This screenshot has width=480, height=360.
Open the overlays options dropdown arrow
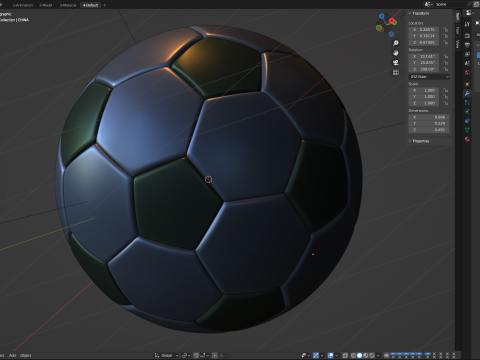337,355
